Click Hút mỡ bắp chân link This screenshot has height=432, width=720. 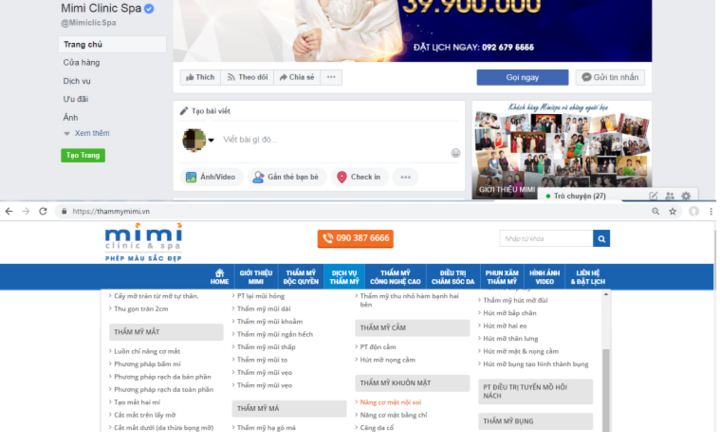509,313
